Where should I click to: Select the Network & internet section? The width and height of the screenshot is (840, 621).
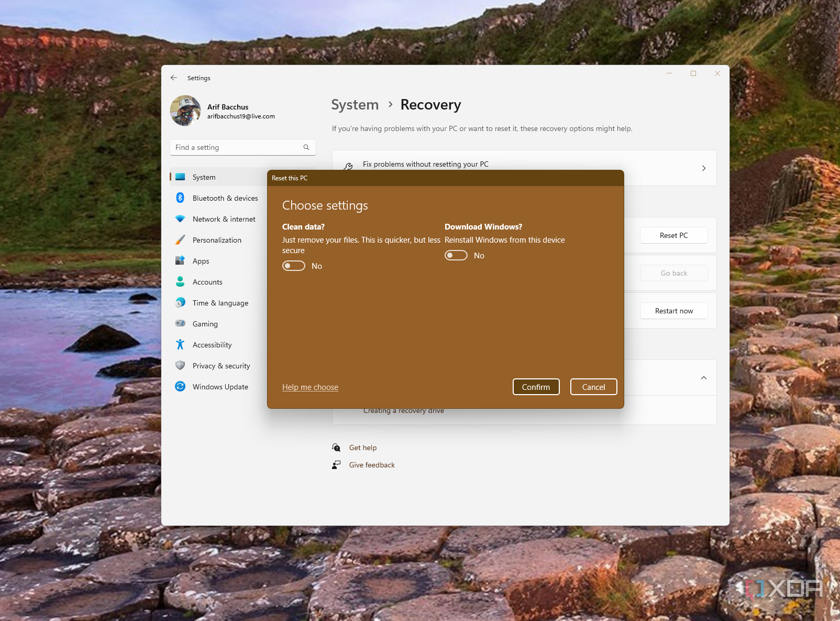[224, 219]
